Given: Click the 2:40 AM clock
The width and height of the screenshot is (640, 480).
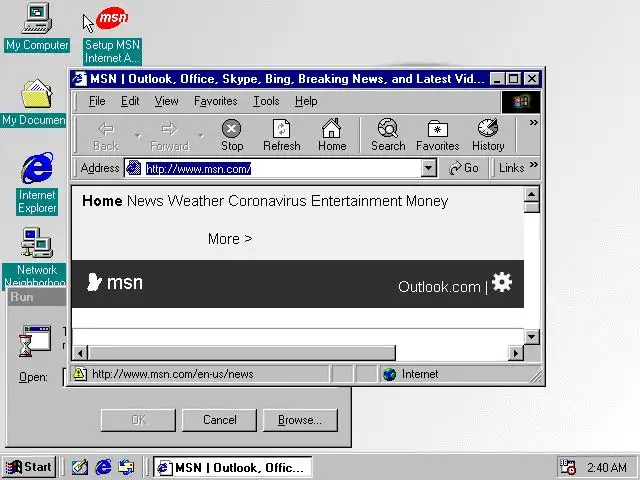Looking at the screenshot, I should 607,467.
